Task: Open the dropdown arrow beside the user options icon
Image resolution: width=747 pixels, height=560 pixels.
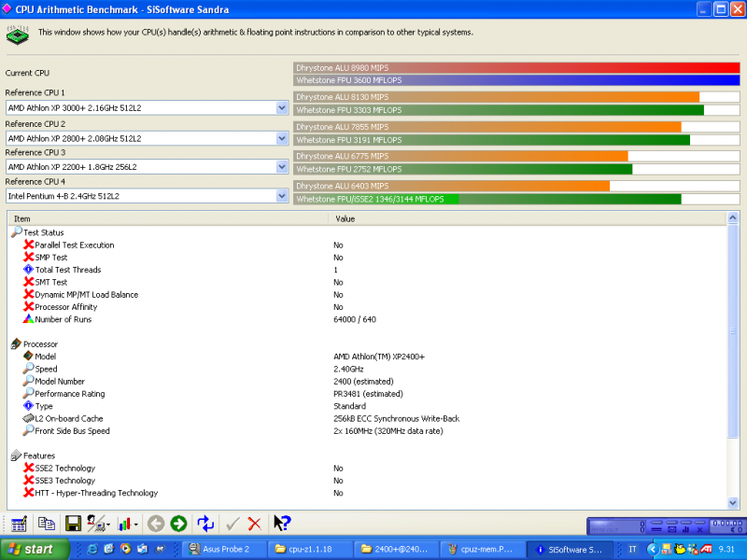Action: point(108,525)
